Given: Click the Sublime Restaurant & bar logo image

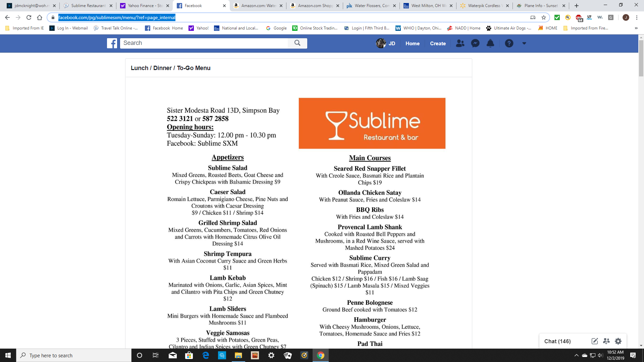Looking at the screenshot, I should pyautogui.click(x=372, y=123).
